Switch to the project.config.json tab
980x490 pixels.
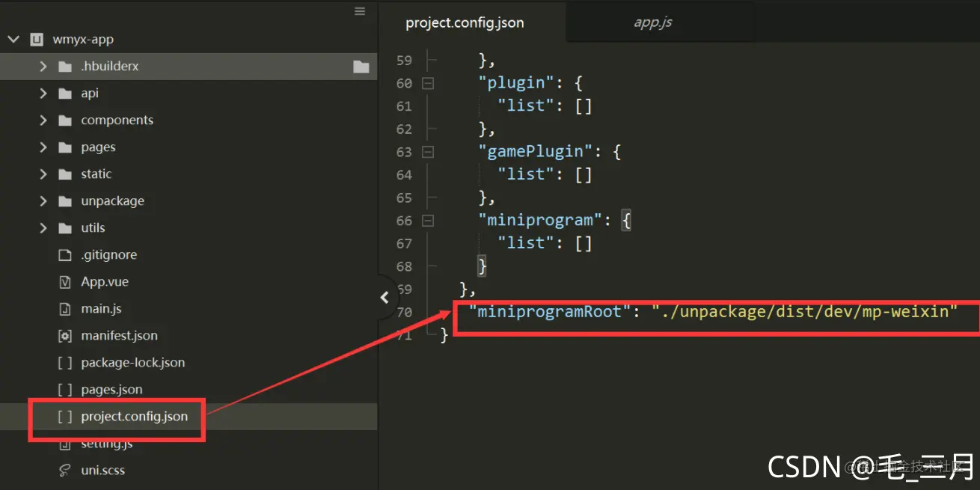point(465,22)
